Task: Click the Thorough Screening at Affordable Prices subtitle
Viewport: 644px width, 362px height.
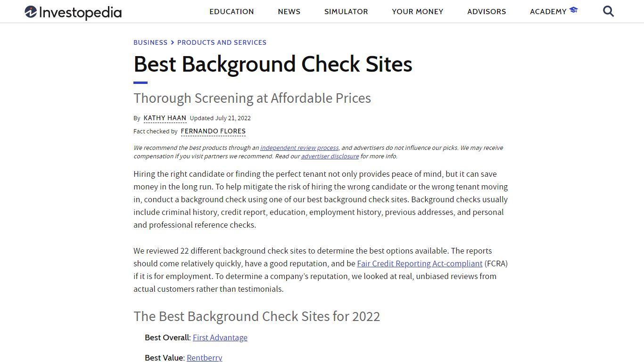Action: click(252, 98)
